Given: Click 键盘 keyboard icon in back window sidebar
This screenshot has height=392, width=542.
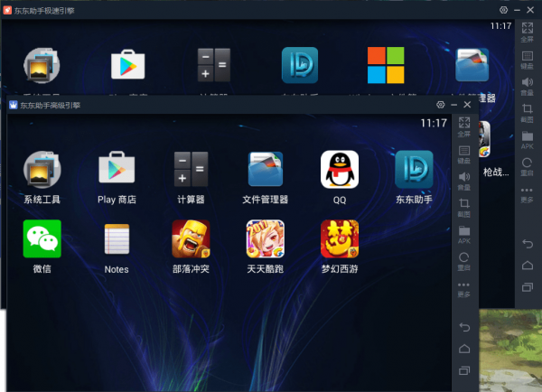Looking at the screenshot, I should coord(528,60).
